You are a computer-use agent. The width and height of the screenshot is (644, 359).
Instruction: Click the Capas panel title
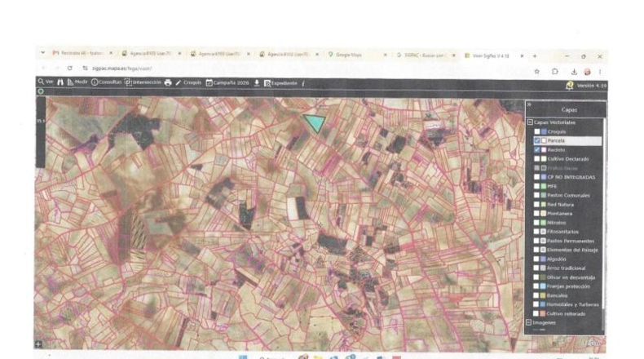[569, 110]
